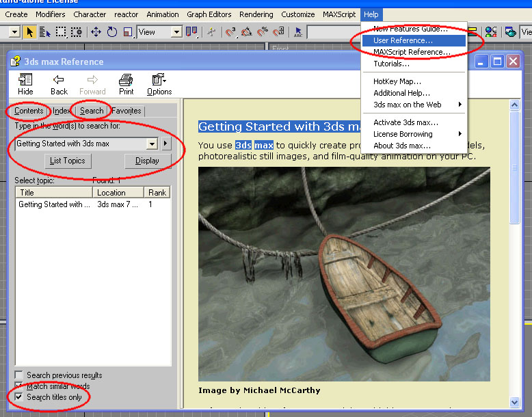Click the List Topics button
The image size is (532, 417).
pos(68,161)
